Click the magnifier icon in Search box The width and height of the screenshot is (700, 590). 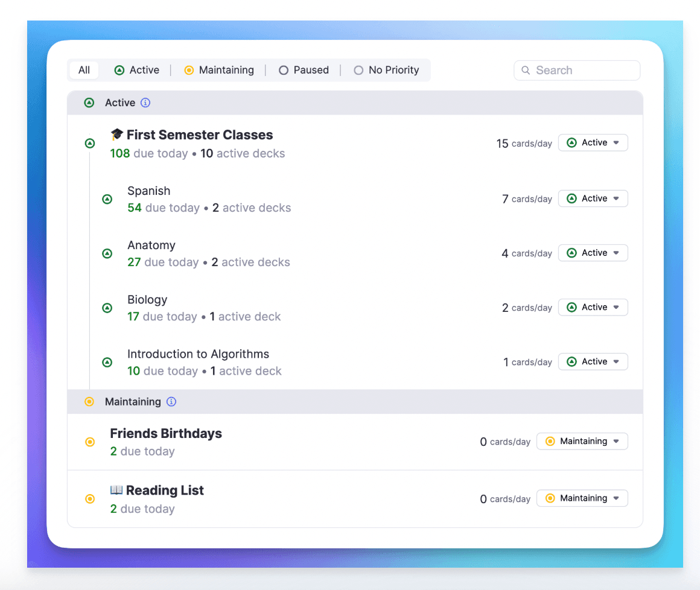tap(526, 71)
